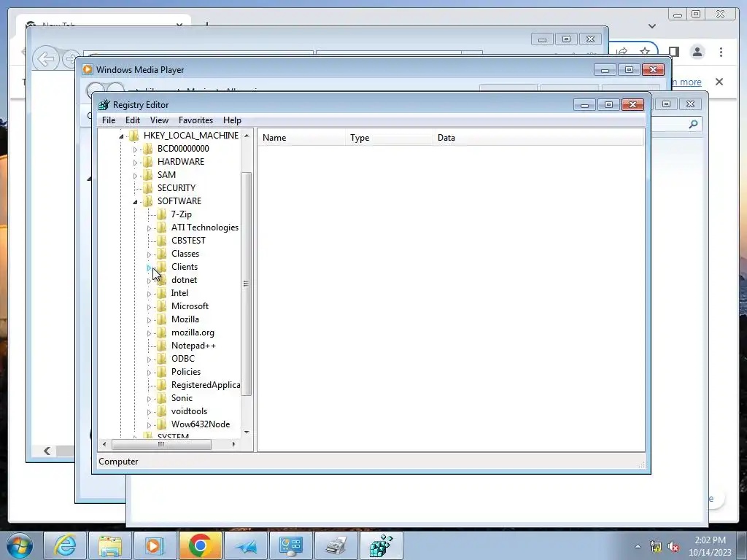Click the search magnifier in the background window
The height and width of the screenshot is (560, 747).
tap(693, 124)
